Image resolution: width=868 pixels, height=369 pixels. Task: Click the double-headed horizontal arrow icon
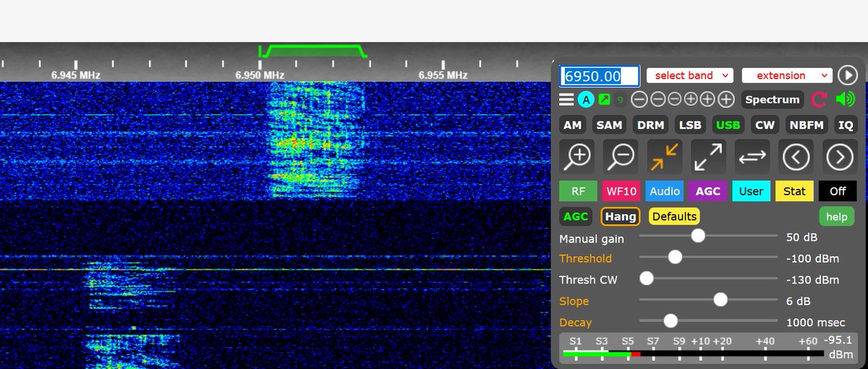pyautogui.click(x=752, y=156)
